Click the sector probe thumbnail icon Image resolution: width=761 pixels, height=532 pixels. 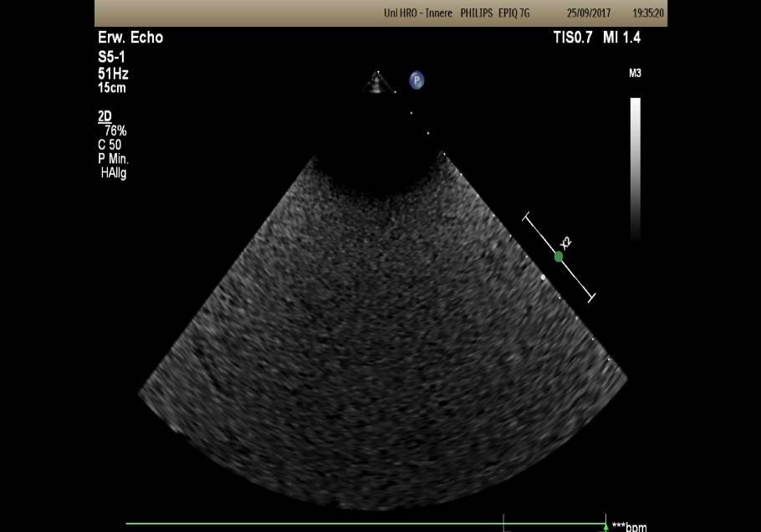point(378,82)
